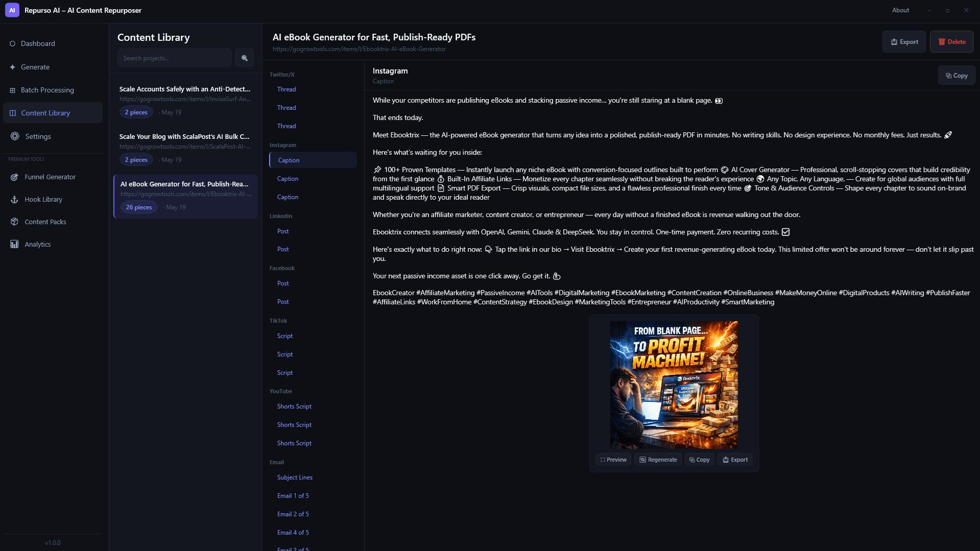Click the Content Library book icon
The width and height of the screenshot is (980, 551).
pyautogui.click(x=13, y=113)
